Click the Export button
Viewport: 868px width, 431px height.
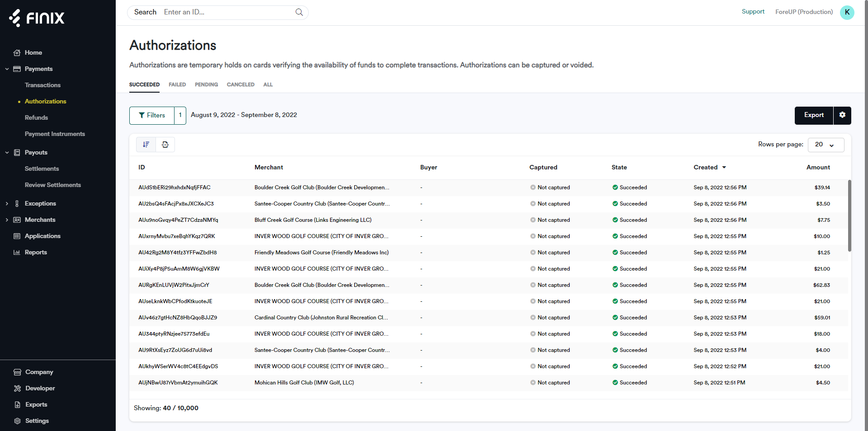(x=813, y=115)
